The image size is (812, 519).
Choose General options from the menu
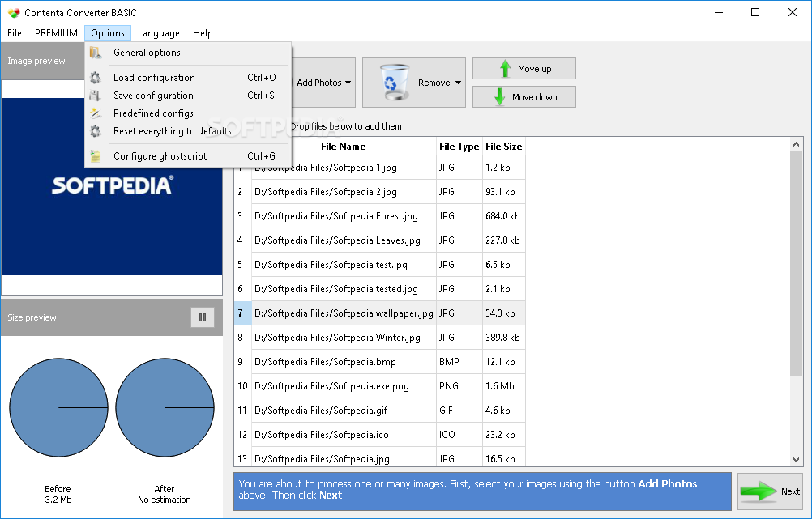point(188,53)
